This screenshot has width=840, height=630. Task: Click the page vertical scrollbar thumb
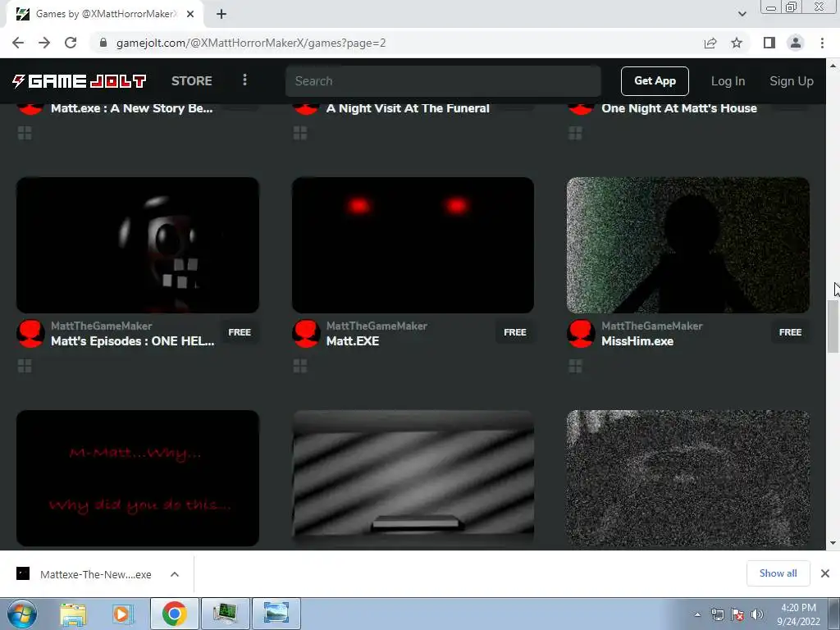pos(833,326)
